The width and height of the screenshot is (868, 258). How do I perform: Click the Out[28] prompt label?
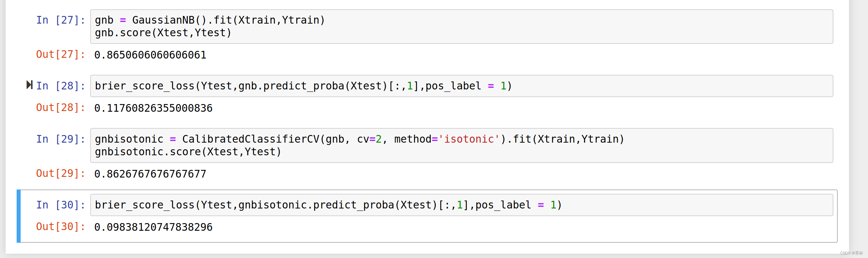[x=60, y=108]
